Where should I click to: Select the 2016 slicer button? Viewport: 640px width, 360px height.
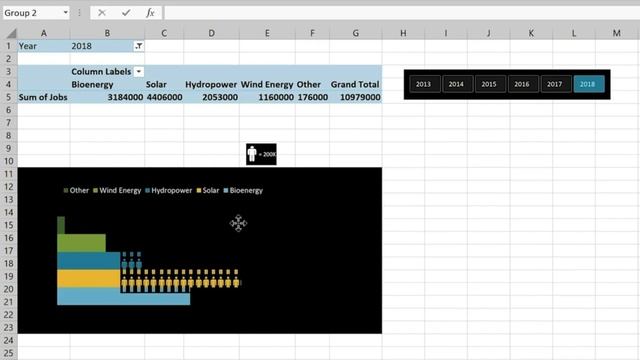tap(522, 84)
